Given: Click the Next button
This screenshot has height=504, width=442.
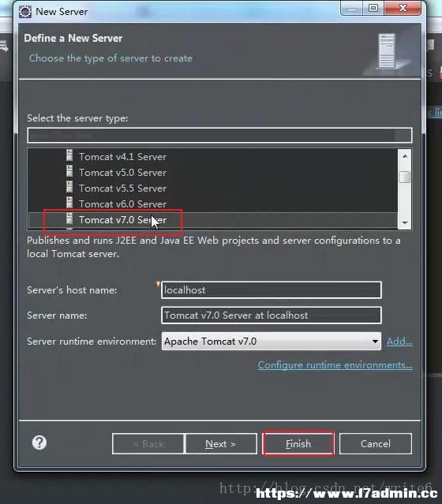Looking at the screenshot, I should [x=221, y=444].
